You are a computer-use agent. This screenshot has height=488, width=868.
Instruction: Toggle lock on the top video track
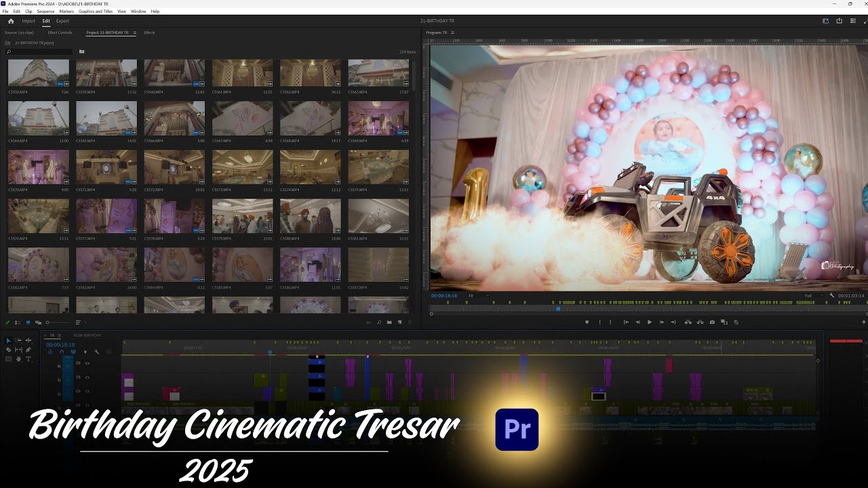pyautogui.click(x=59, y=366)
